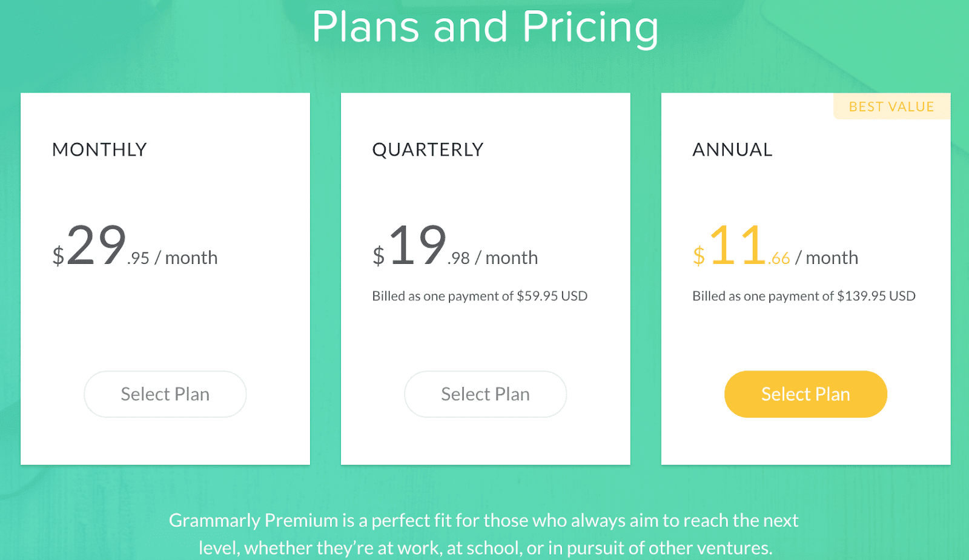Screen dimensions: 969x560
Task: Click the ANNUAL plan heading
Action: tap(732, 150)
